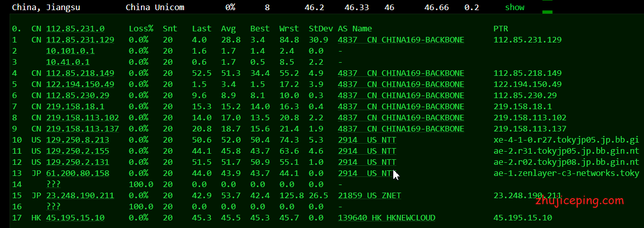Open the 45.195.15.10 final hop link
644x228 pixels.
point(75,218)
